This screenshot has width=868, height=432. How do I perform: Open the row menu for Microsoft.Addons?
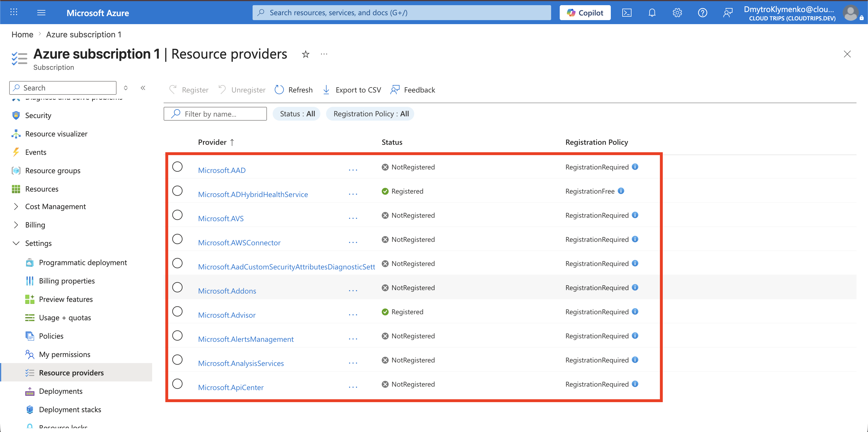(x=353, y=291)
